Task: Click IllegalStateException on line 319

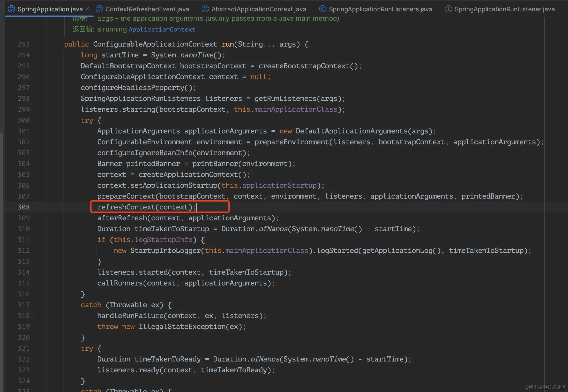Action: 182,327
